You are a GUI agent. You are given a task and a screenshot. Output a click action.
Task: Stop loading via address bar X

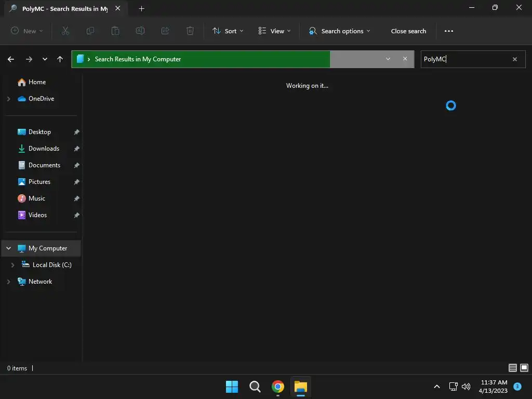click(x=405, y=59)
